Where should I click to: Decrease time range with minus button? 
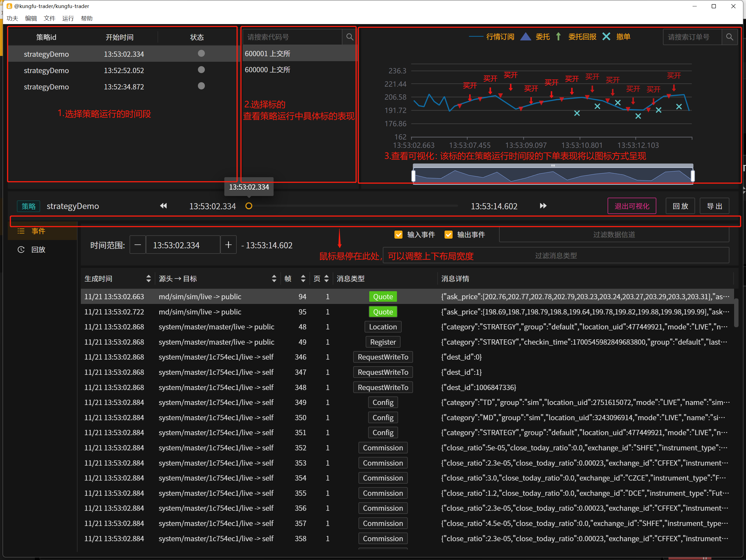138,245
